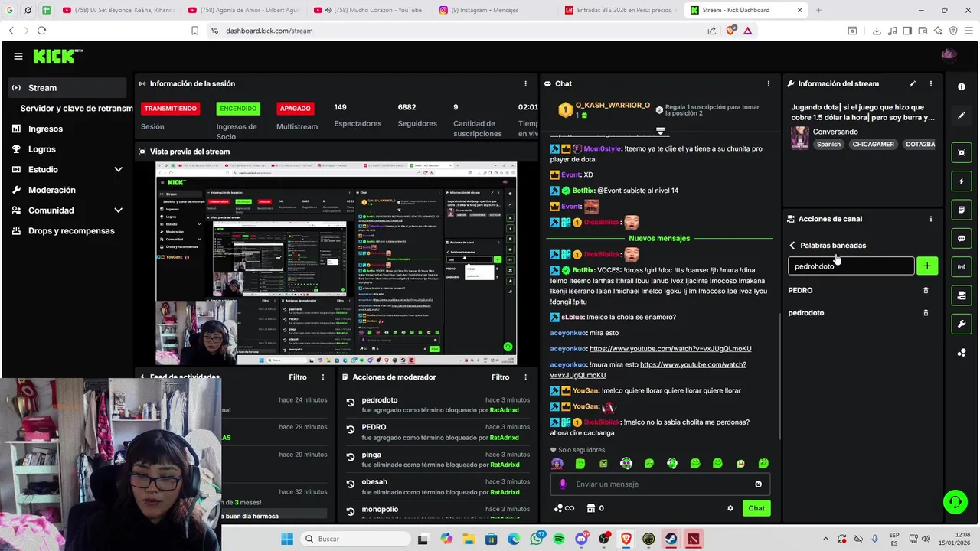Open Filtro in Acciones de moderador

point(500,377)
